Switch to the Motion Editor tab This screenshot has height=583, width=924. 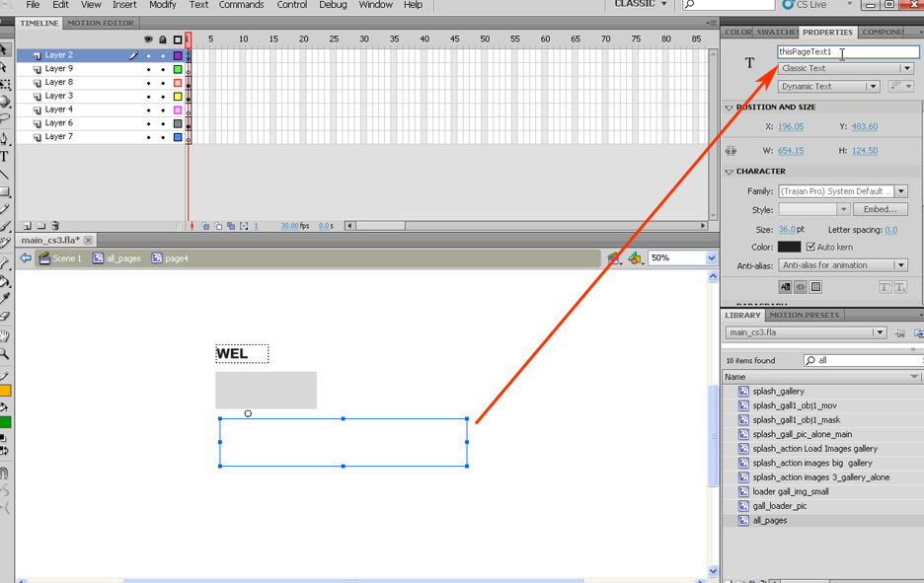100,23
